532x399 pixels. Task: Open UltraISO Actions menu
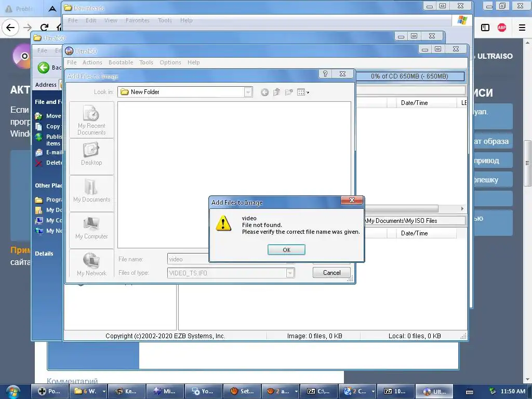92,62
